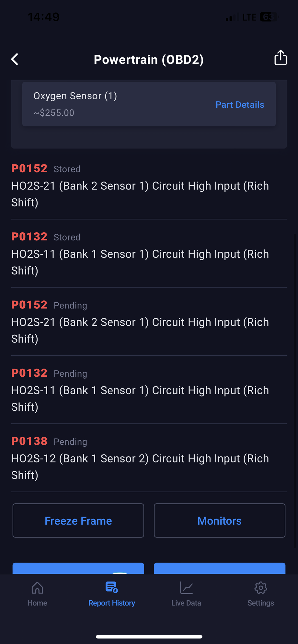
Task: Tap the Settings gear icon
Action: [x=261, y=588]
